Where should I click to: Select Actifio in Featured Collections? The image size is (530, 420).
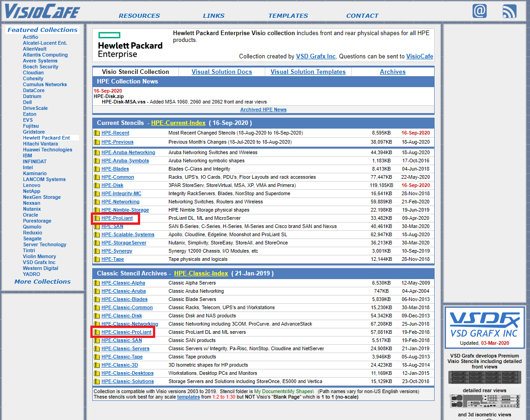(x=31, y=37)
